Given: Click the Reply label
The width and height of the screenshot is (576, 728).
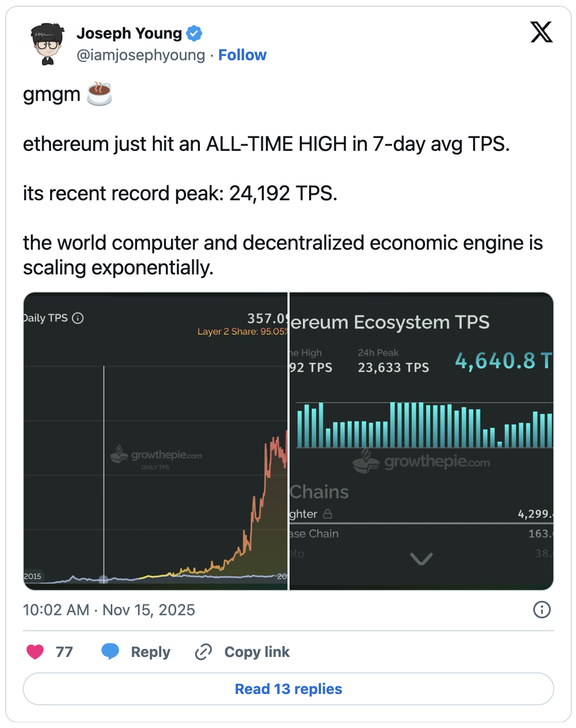Looking at the screenshot, I should click(x=150, y=652).
